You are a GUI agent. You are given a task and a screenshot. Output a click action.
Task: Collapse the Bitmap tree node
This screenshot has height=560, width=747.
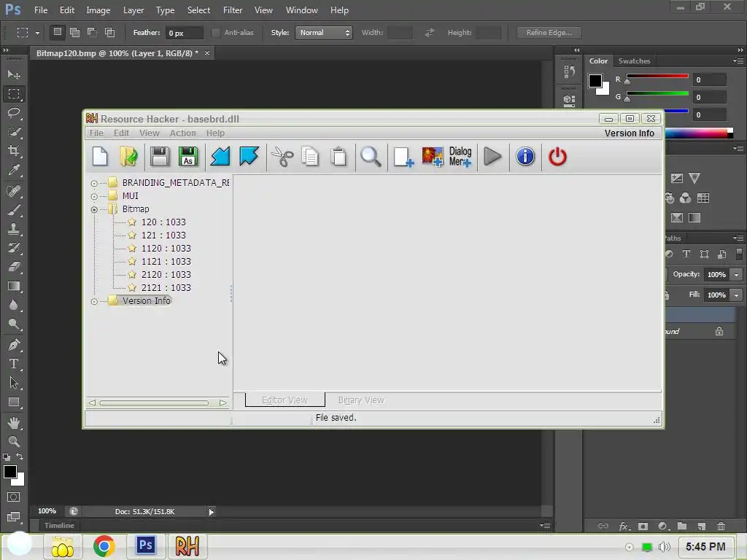(x=94, y=209)
